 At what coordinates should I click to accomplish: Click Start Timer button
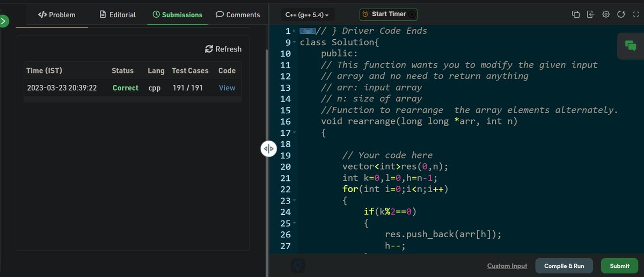pyautogui.click(x=389, y=14)
